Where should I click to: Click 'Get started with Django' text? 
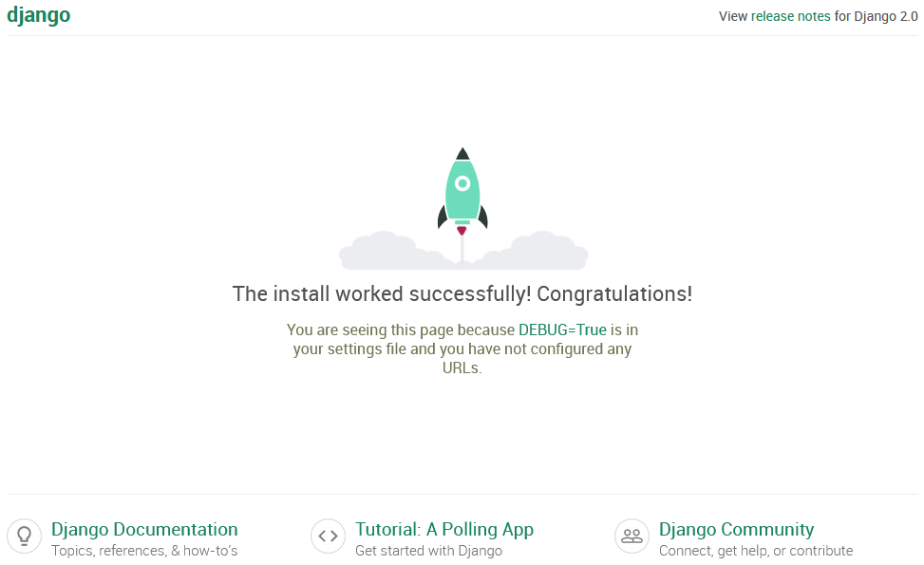(429, 551)
